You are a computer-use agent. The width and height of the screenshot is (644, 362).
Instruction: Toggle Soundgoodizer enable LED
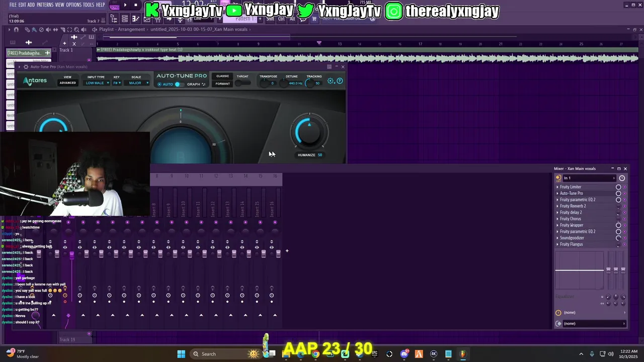click(x=625, y=238)
